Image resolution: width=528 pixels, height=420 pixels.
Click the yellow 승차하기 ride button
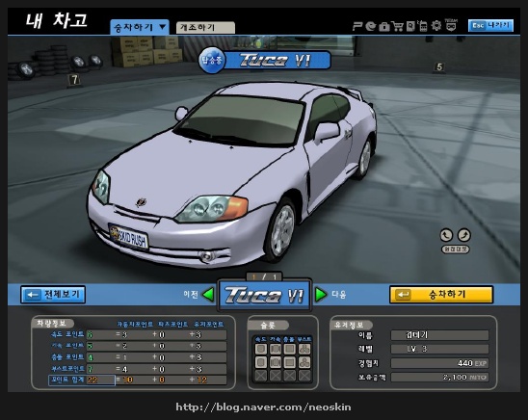point(441,295)
